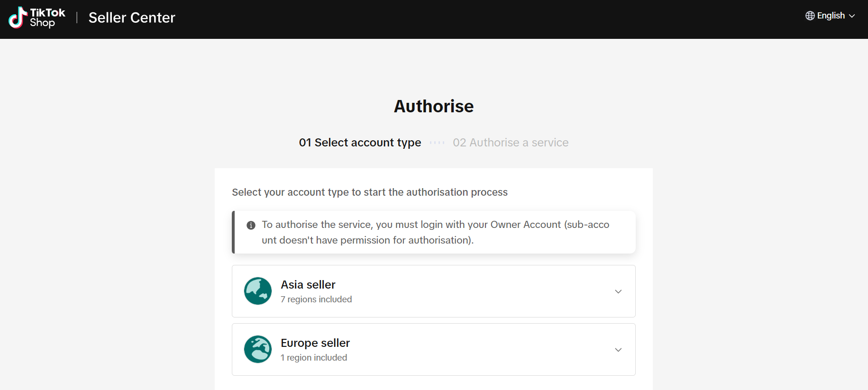Click the dotted separator between steps

point(437,143)
